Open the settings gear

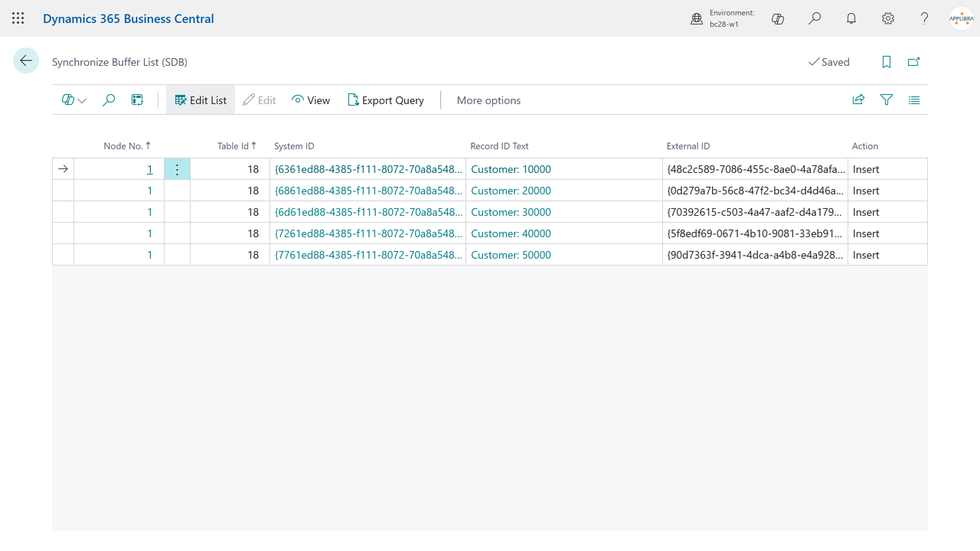888,18
